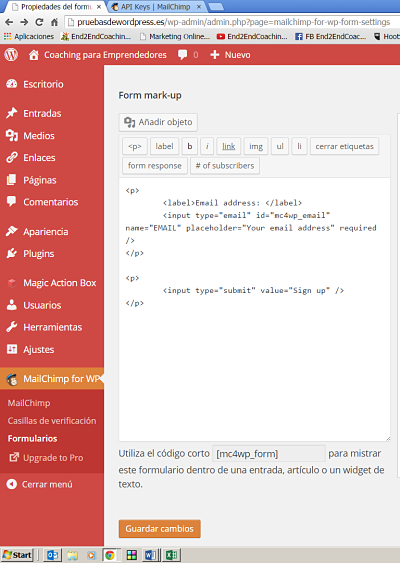The image size is (400, 563).
Task: Click the plus icon beside Nuevo
Action: (214, 55)
